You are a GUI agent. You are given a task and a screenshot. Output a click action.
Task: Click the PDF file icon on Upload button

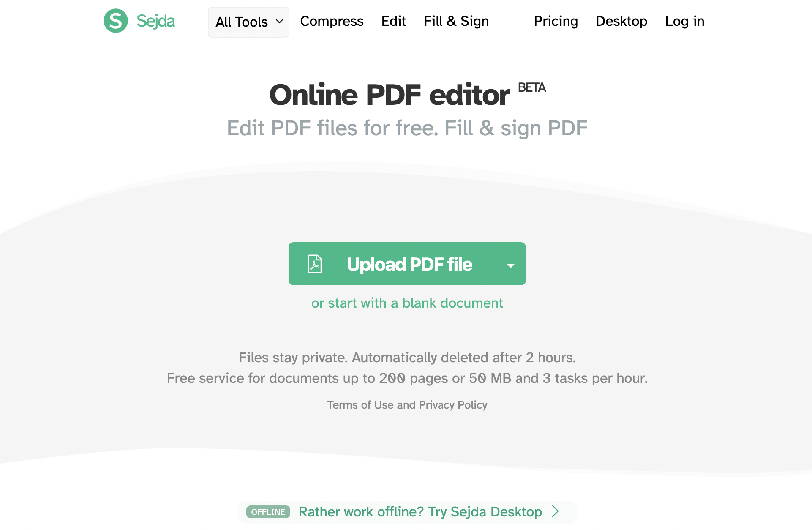pos(315,264)
